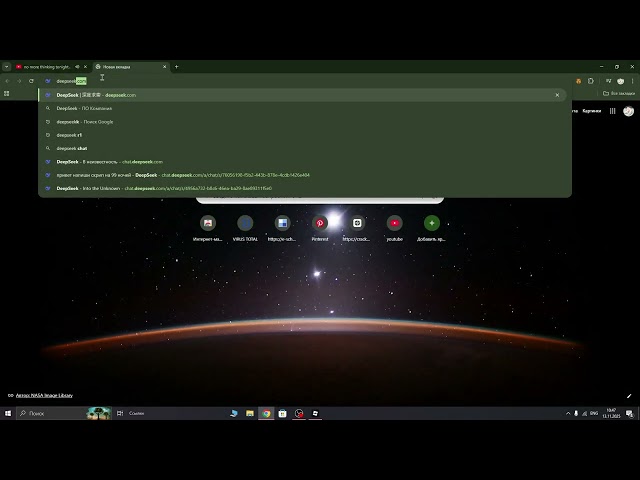
Task: Pick the 'deepseekk - Поиск Google' history suggestion
Action: (304, 122)
